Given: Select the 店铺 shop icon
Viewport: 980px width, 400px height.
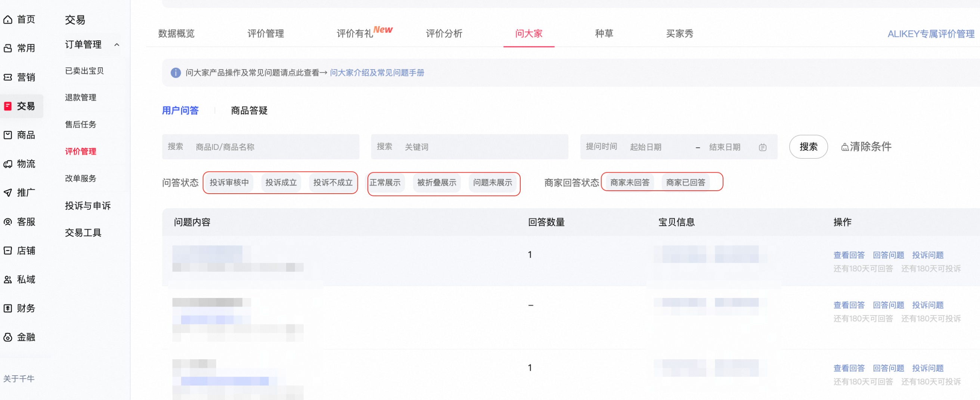Looking at the screenshot, I should pyautogui.click(x=7, y=250).
